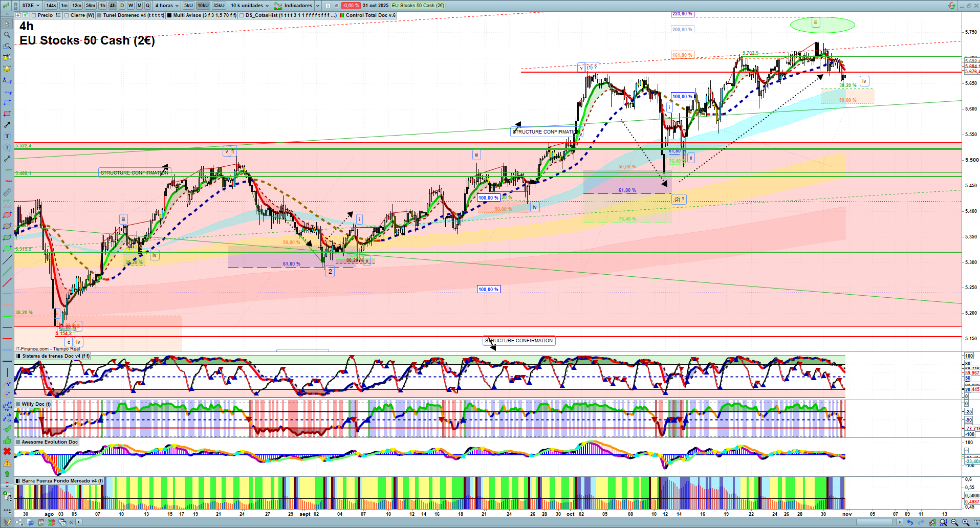Toggle the Cierre (W) checkbox
The image size is (980, 528).
click(67, 15)
